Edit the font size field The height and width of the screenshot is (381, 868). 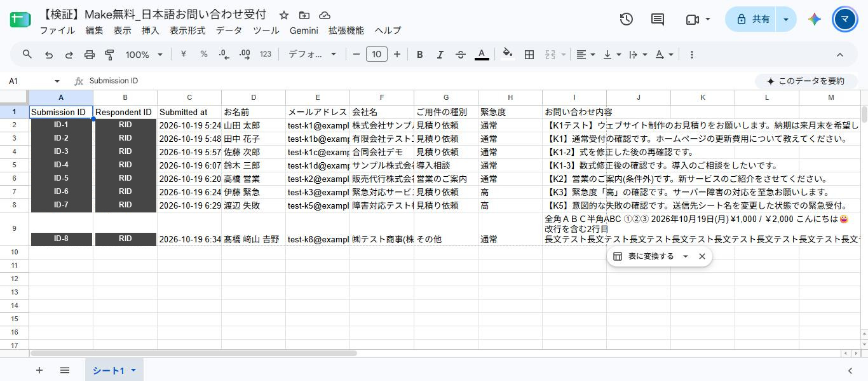pyautogui.click(x=377, y=55)
